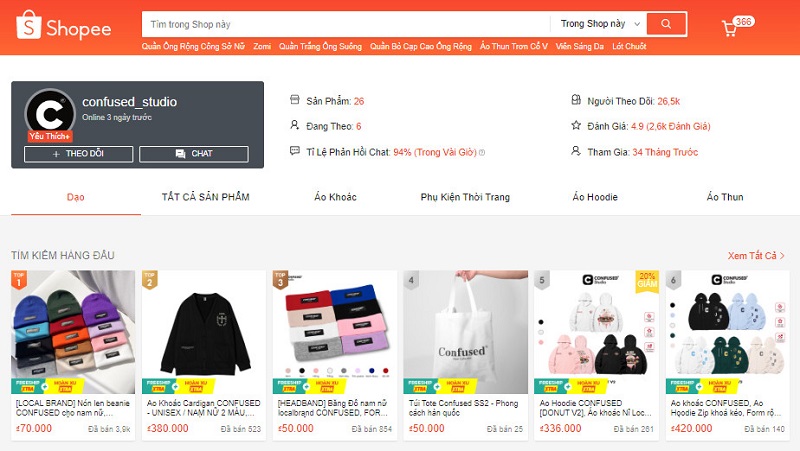Open the black cardigan product thumbnail
Viewport: 800px width, 451px height.
[x=204, y=332]
